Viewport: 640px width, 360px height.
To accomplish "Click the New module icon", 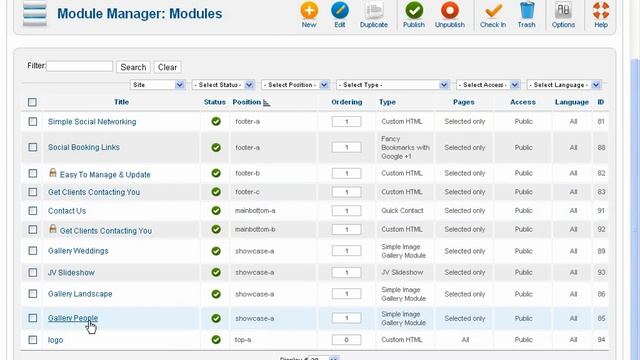I will coord(309,15).
